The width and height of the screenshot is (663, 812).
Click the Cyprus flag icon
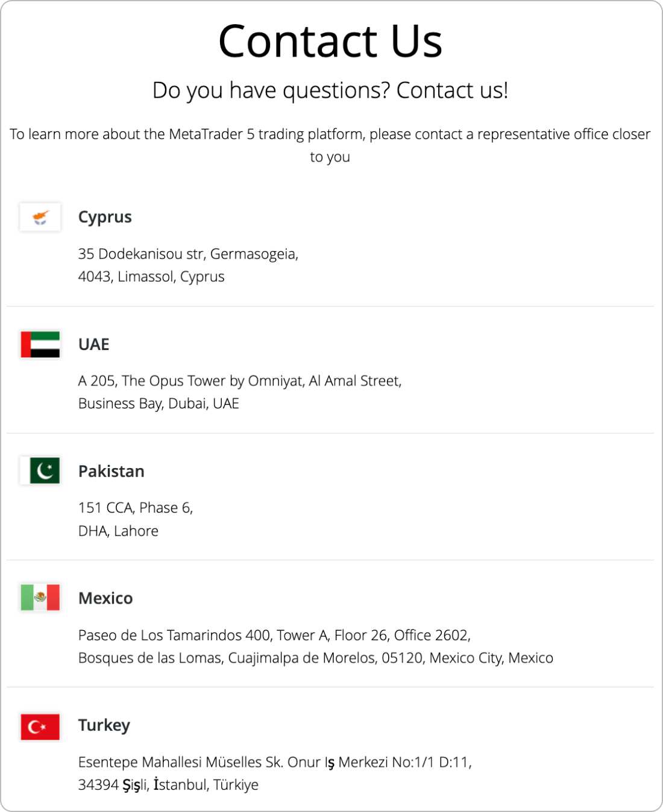pos(40,217)
